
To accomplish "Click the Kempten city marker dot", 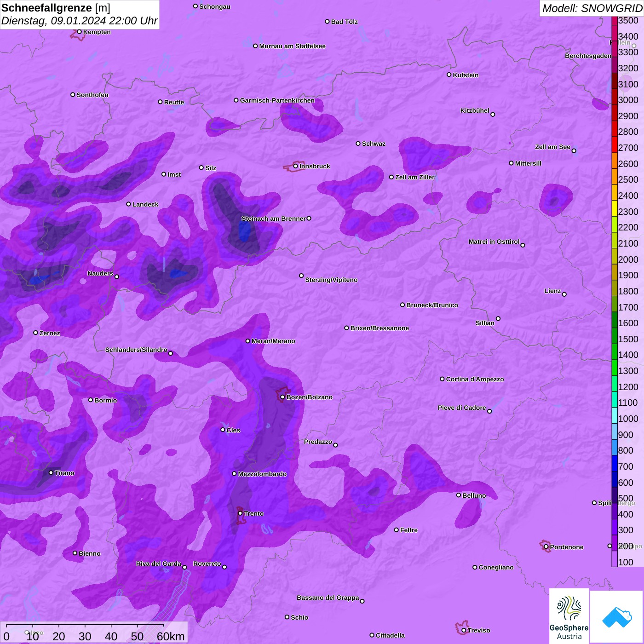I will (x=79, y=32).
